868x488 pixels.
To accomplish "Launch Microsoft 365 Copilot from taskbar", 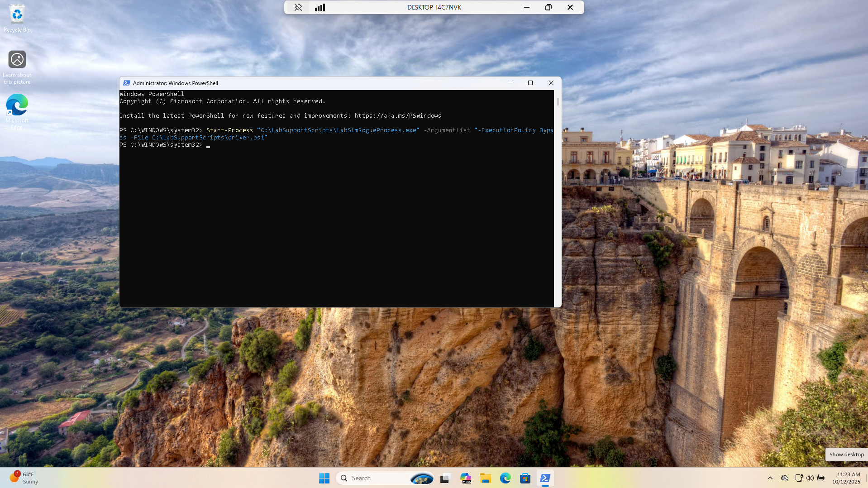I will [x=466, y=478].
